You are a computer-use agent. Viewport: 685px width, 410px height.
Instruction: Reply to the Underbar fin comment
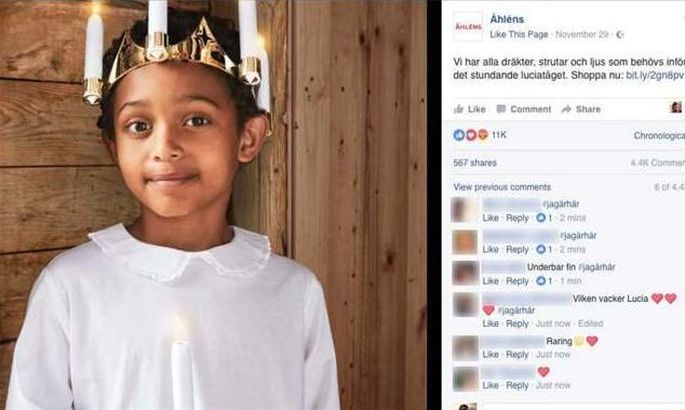pos(517,281)
